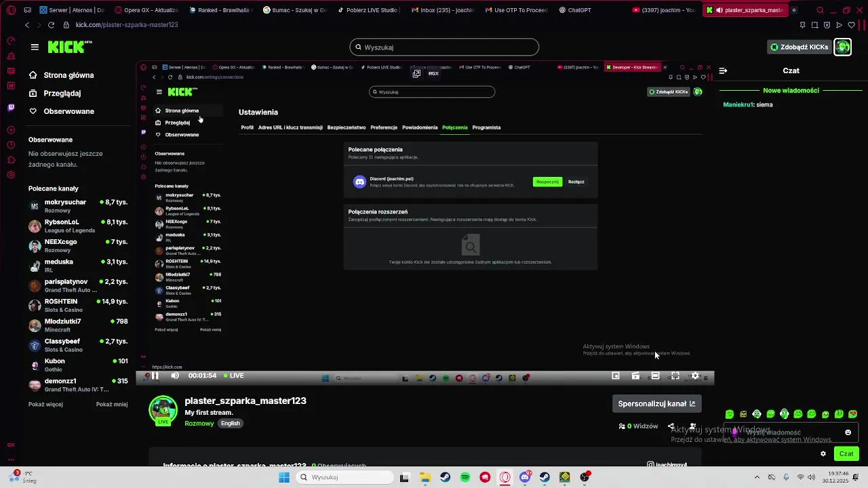Collapse the chat panel arrow icon
868x488 pixels.
tap(723, 70)
